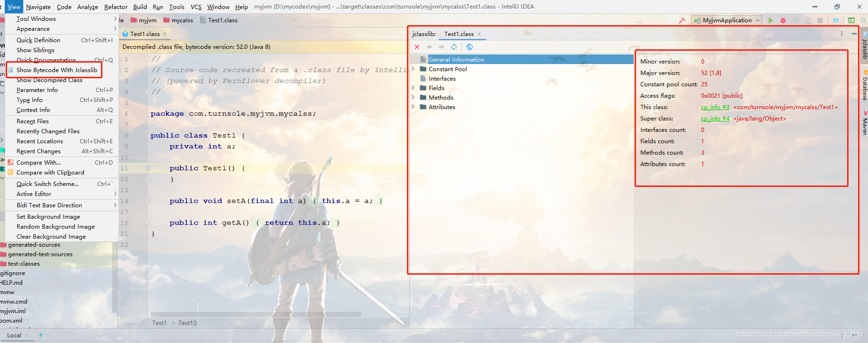Click mycalss breadcrumb folder

[178, 20]
